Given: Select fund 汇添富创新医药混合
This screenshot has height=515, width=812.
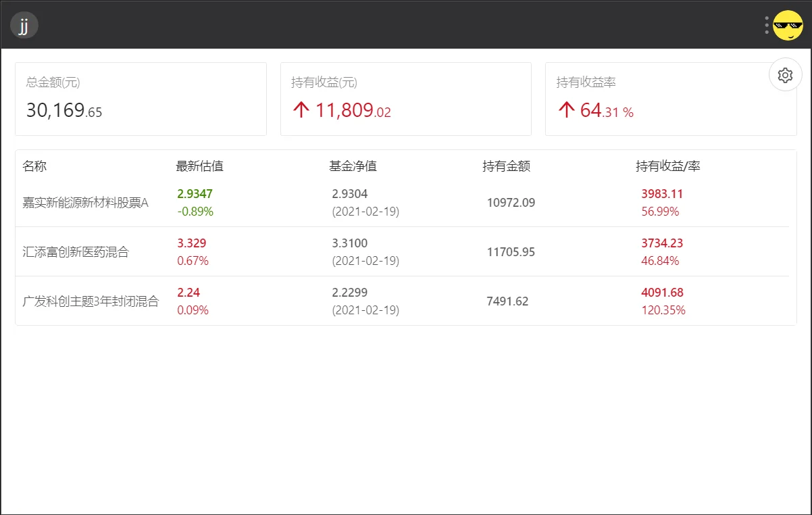Looking at the screenshot, I should [76, 252].
